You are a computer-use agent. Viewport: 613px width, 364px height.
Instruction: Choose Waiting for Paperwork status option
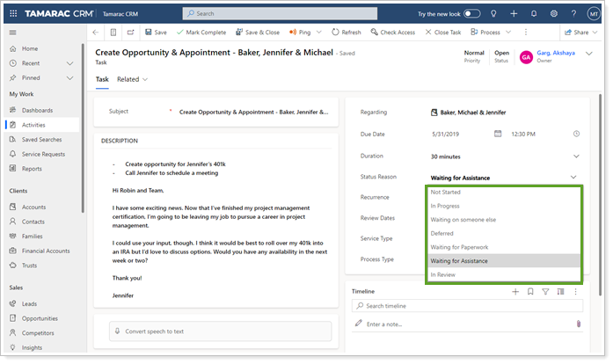(459, 247)
